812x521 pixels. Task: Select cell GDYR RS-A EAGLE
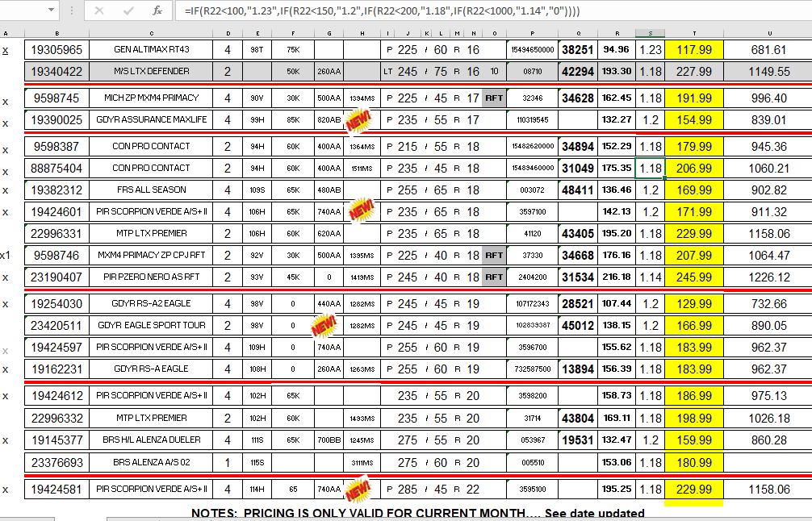[x=151, y=369]
